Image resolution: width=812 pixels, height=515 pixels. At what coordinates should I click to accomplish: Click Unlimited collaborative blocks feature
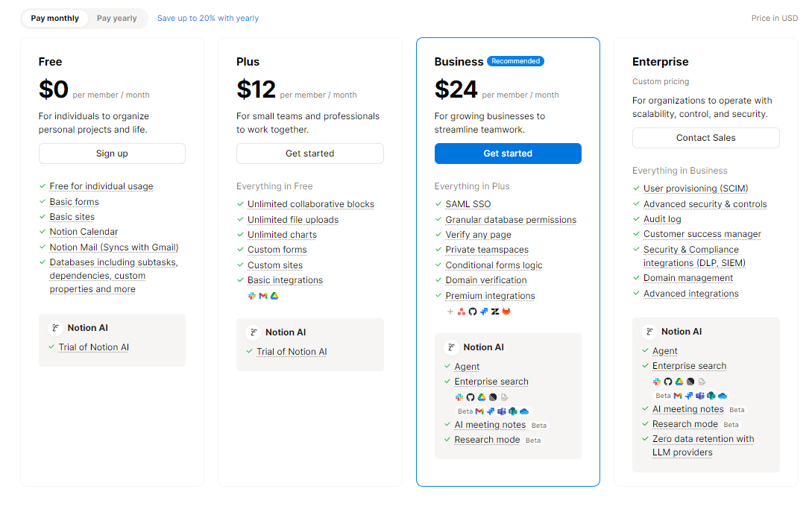tap(311, 204)
